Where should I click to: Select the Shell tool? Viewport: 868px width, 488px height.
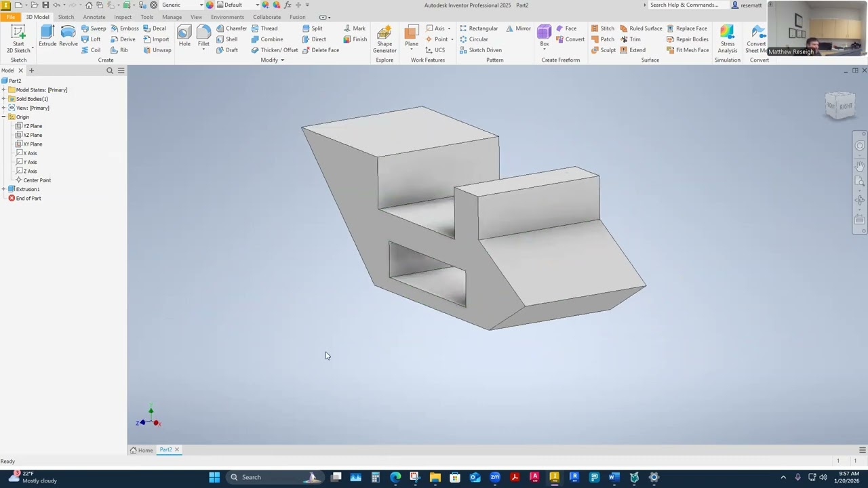227,39
